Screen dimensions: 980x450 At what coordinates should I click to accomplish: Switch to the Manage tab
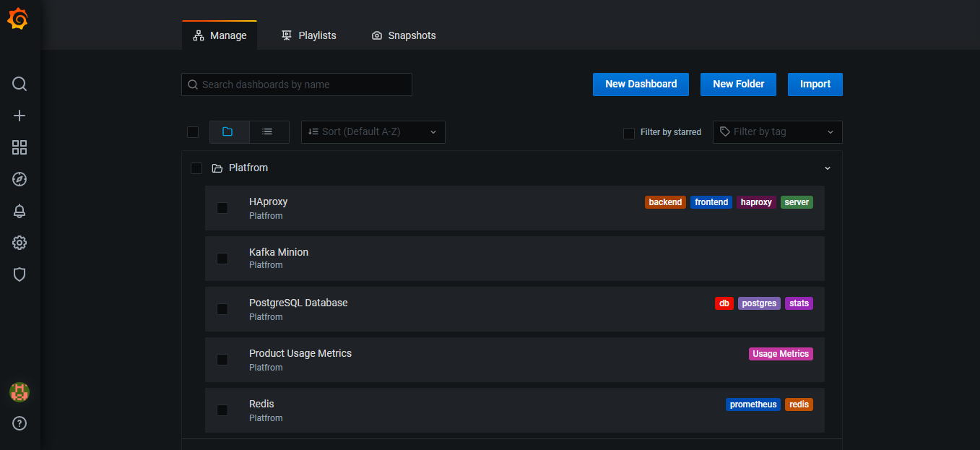220,35
